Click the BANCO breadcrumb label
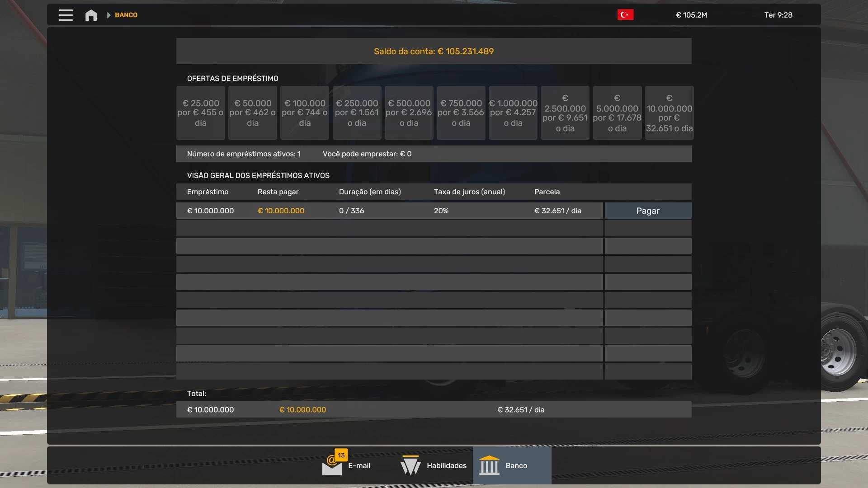The height and width of the screenshot is (488, 868). 126,15
